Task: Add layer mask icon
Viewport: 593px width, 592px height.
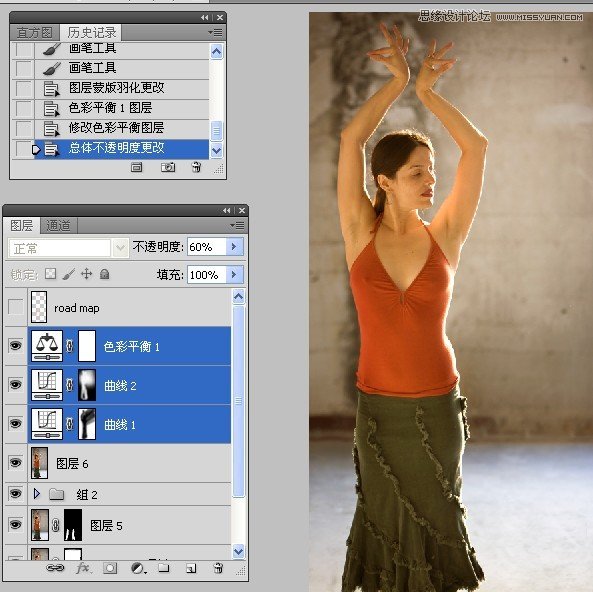Action: [x=110, y=568]
